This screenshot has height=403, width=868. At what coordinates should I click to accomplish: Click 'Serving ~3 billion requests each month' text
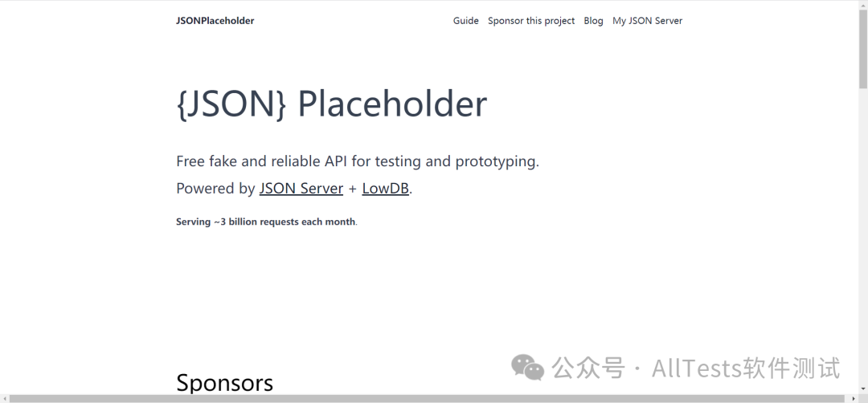pyautogui.click(x=266, y=222)
